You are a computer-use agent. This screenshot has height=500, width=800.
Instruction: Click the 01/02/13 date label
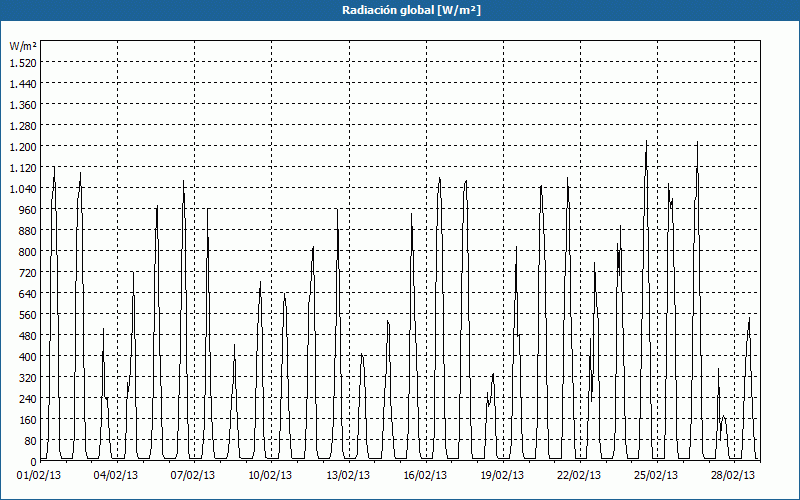coord(39,475)
